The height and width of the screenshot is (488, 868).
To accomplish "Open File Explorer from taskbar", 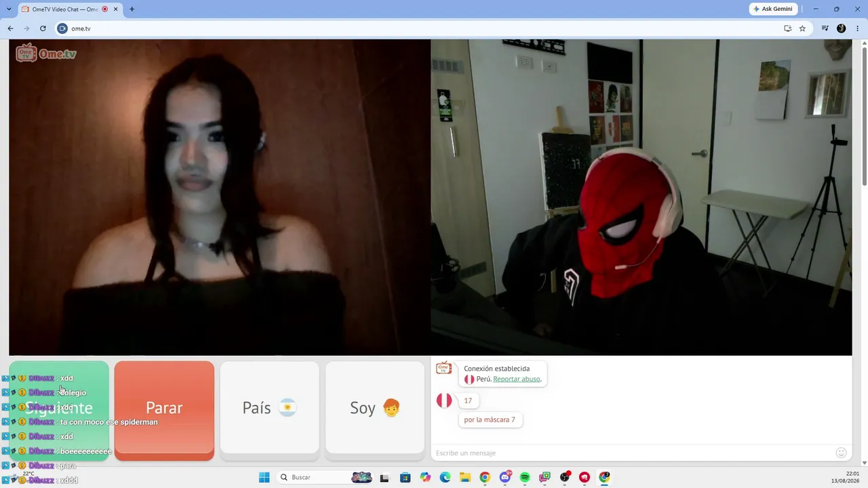I will 465,477.
